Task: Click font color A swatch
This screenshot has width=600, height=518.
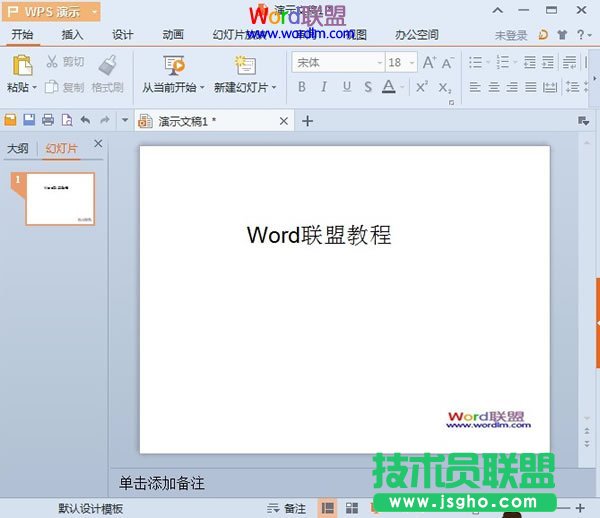Action: (389, 87)
